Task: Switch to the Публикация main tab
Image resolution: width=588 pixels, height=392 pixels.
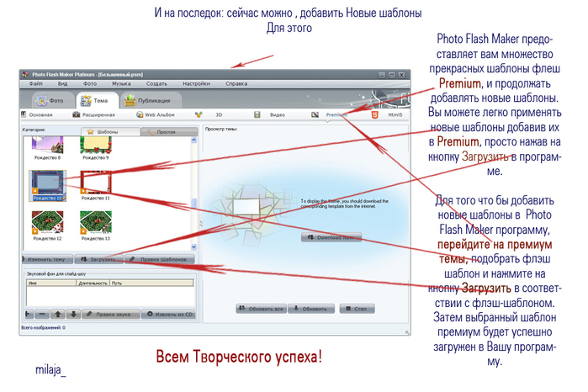Action: pos(150,101)
